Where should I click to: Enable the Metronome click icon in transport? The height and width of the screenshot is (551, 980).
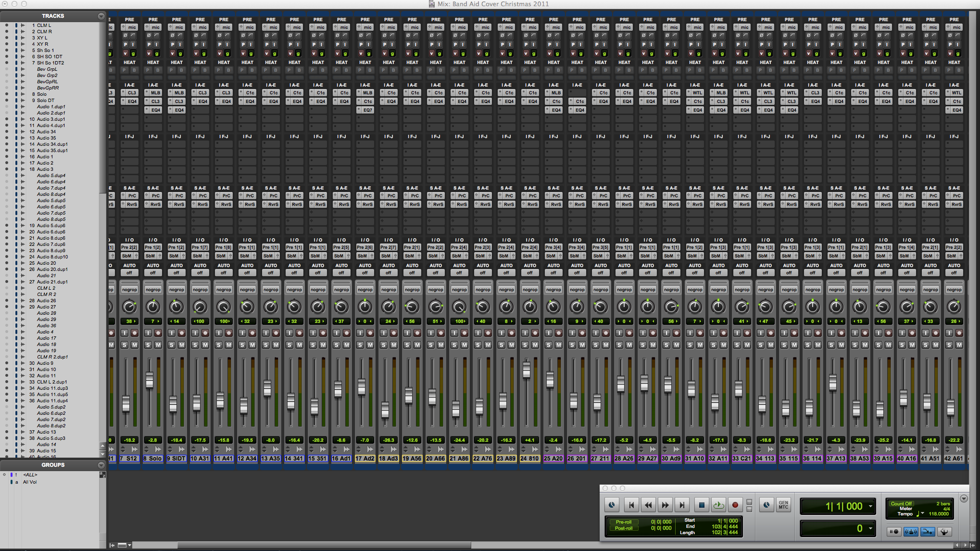(x=911, y=532)
